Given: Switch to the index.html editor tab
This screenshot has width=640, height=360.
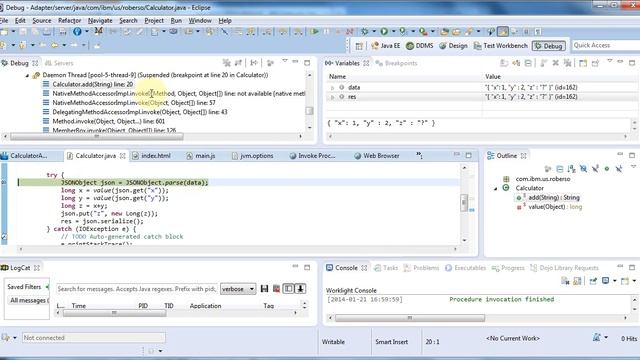Looking at the screenshot, I should point(151,156).
